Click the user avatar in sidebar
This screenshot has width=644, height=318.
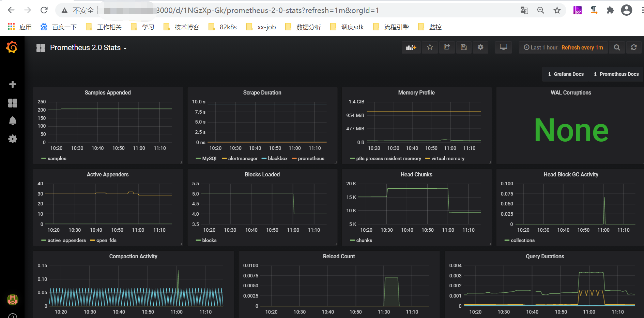13,300
